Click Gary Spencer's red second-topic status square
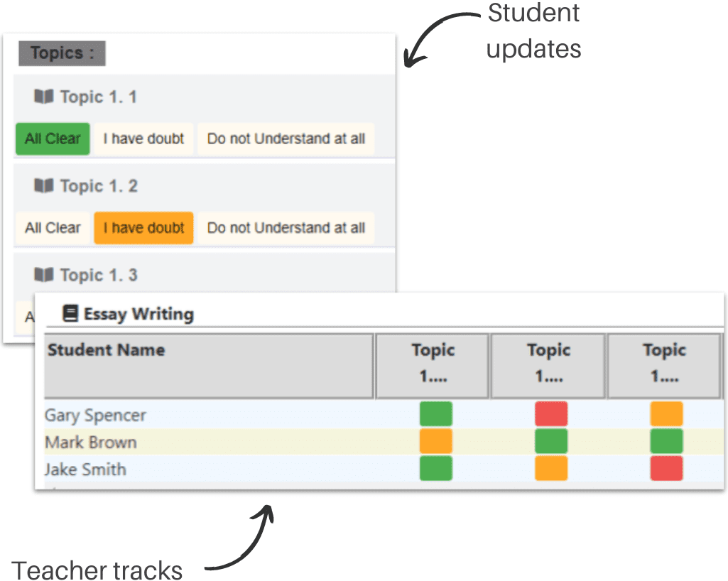Viewport: 728px width, 581px height. [551, 414]
